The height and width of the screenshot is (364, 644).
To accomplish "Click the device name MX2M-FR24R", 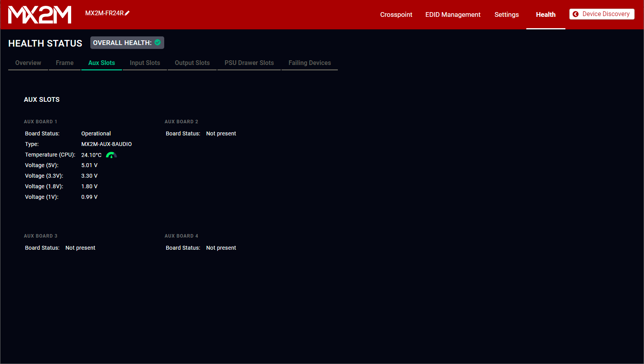I will [x=104, y=13].
